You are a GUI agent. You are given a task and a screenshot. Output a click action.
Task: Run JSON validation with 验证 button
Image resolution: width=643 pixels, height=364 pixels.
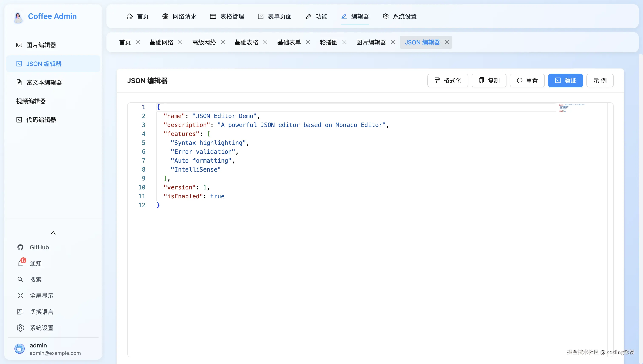pos(565,80)
